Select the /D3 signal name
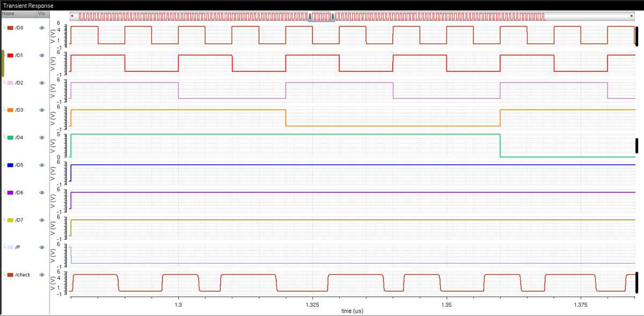 (19, 110)
